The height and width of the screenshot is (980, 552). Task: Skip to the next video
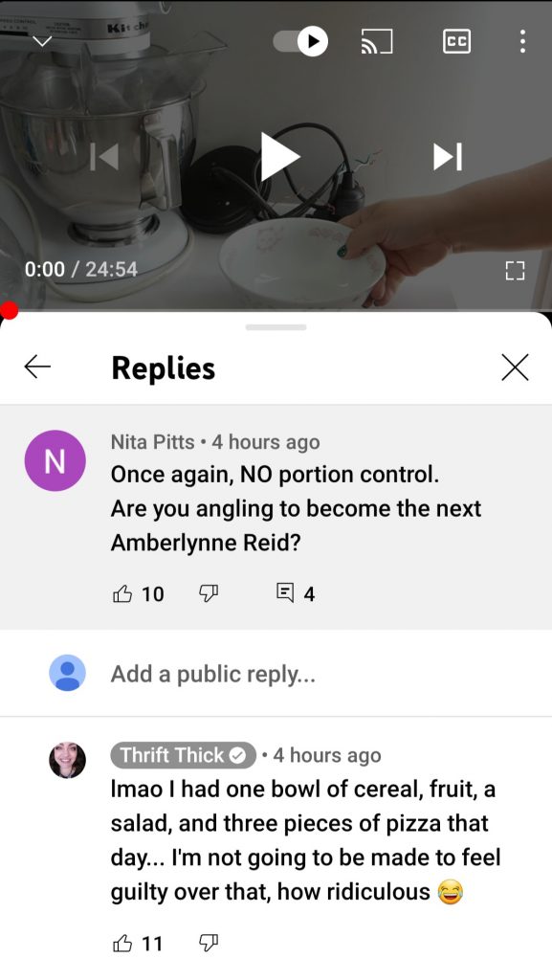[448, 156]
